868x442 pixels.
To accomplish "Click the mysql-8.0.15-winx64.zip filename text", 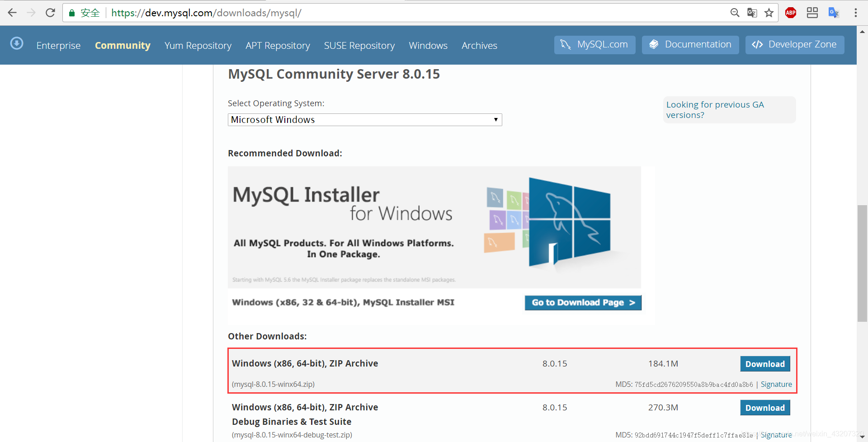I will (x=273, y=384).
